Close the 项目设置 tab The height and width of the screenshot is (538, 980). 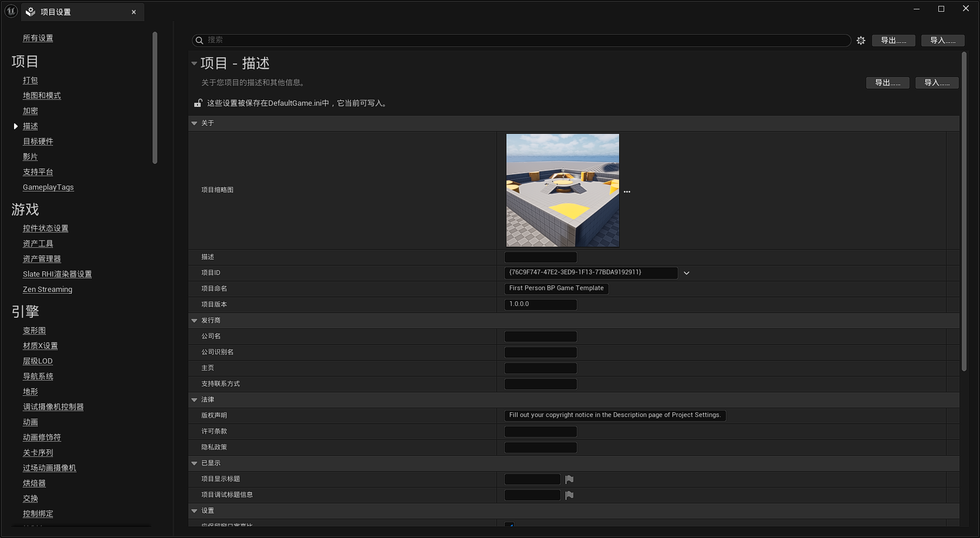[134, 12]
